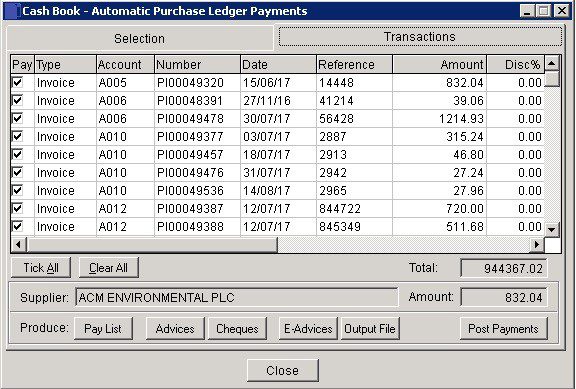Maximize the Cash Book window
Image resolution: width=576 pixels, height=389 pixels.
(x=544, y=11)
